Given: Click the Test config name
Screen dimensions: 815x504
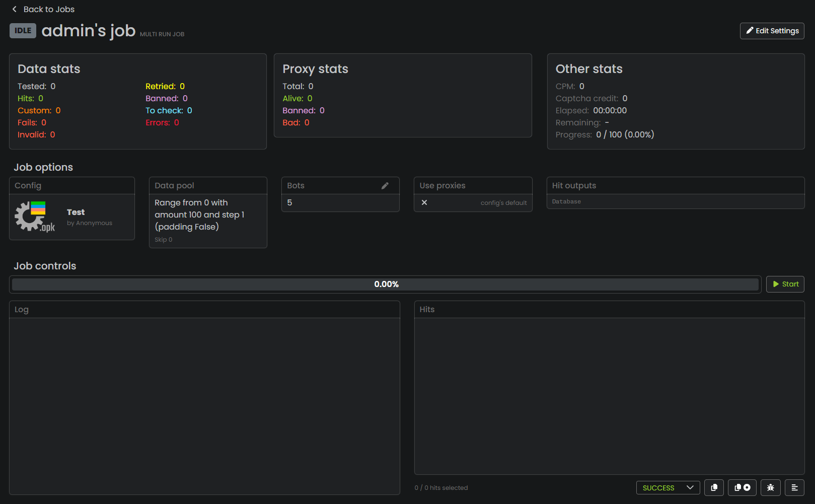Looking at the screenshot, I should (x=76, y=212).
